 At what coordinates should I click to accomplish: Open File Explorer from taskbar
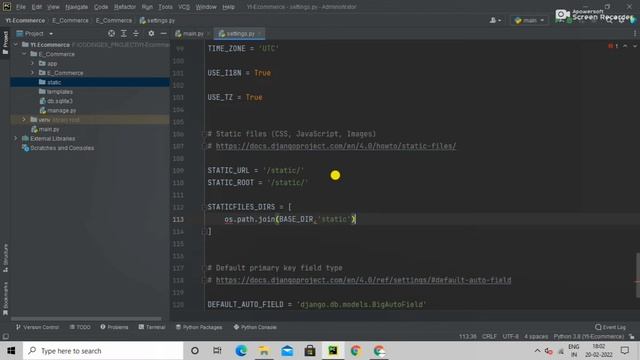264,351
